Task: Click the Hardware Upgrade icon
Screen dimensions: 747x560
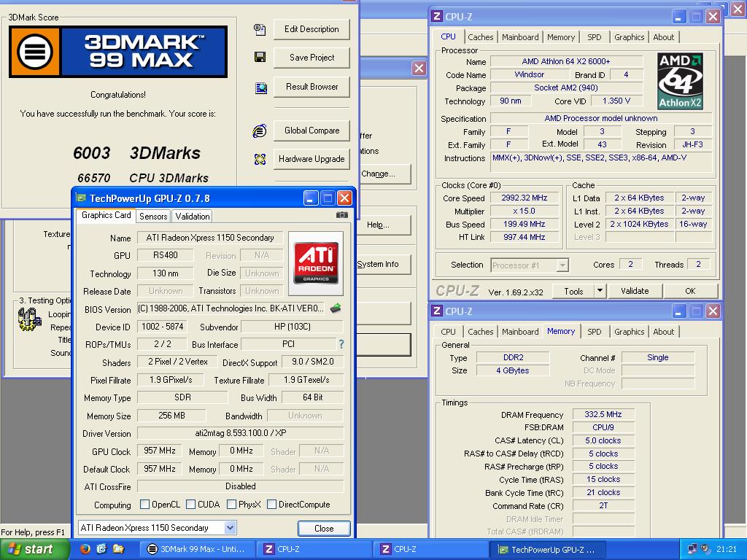Action: pyautogui.click(x=260, y=159)
